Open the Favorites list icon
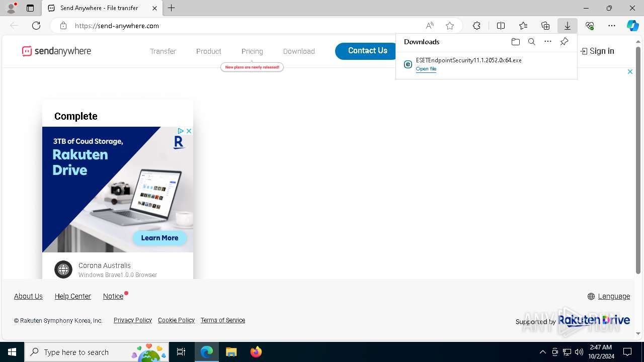 tap(523, 26)
